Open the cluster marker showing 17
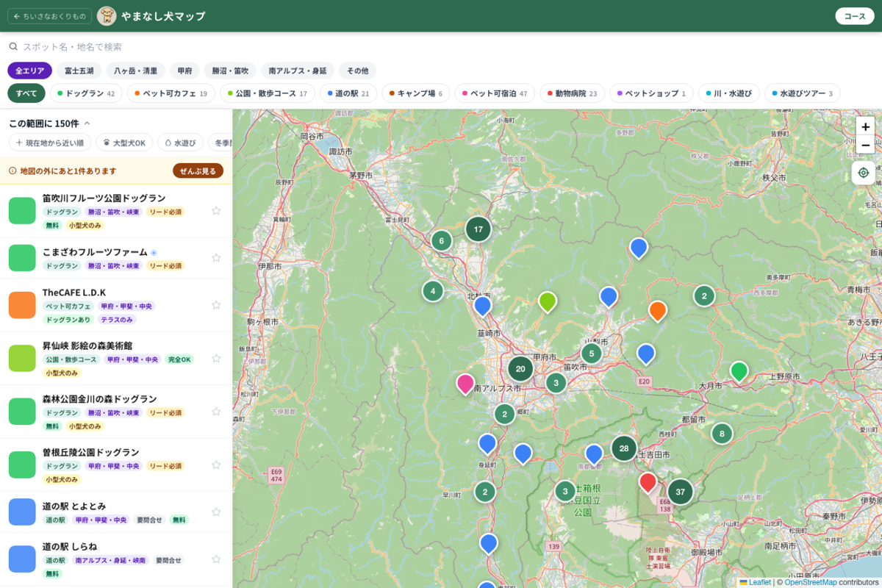Viewport: 882px width, 588px height. point(478,229)
